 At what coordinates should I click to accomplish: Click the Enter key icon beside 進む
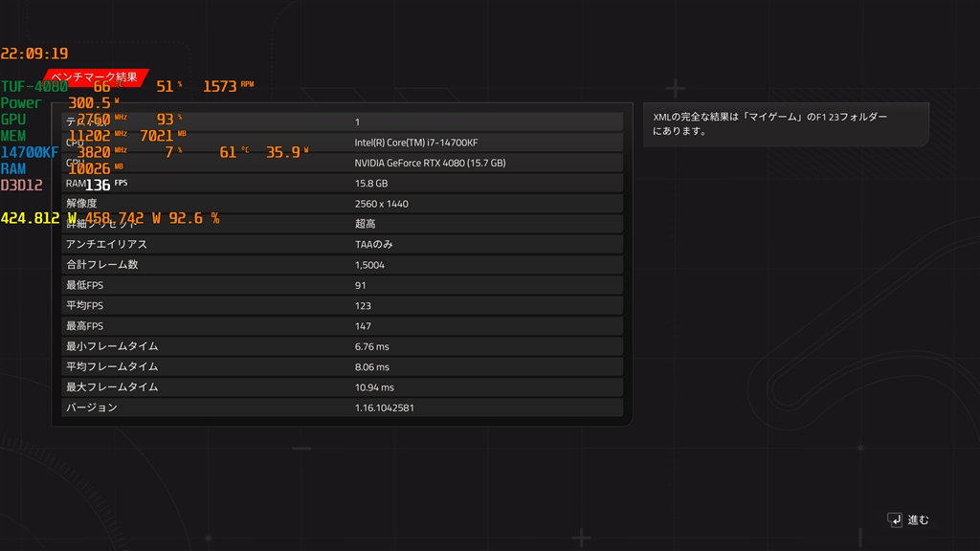895,519
